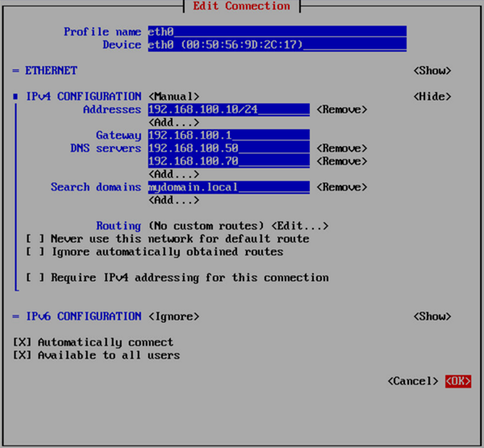Confirm with the OK button

(458, 381)
